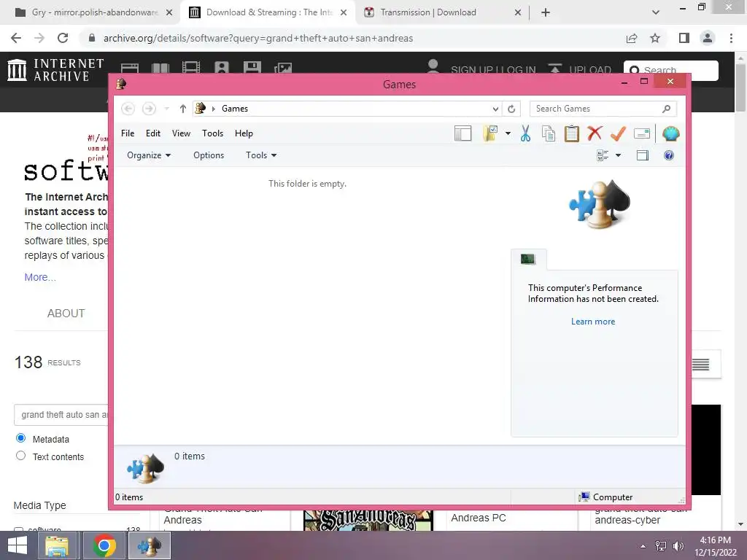
Task: Toggle the preview pane icon
Action: (x=643, y=155)
